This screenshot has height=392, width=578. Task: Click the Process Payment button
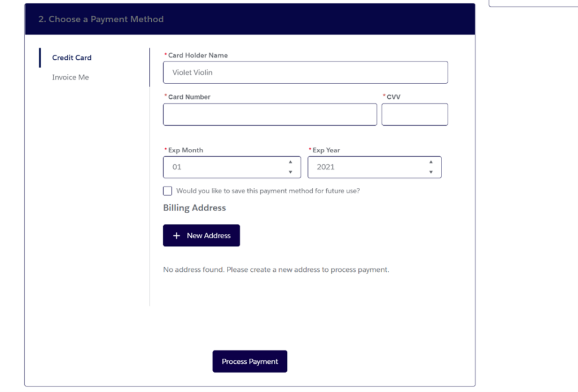coord(250,362)
